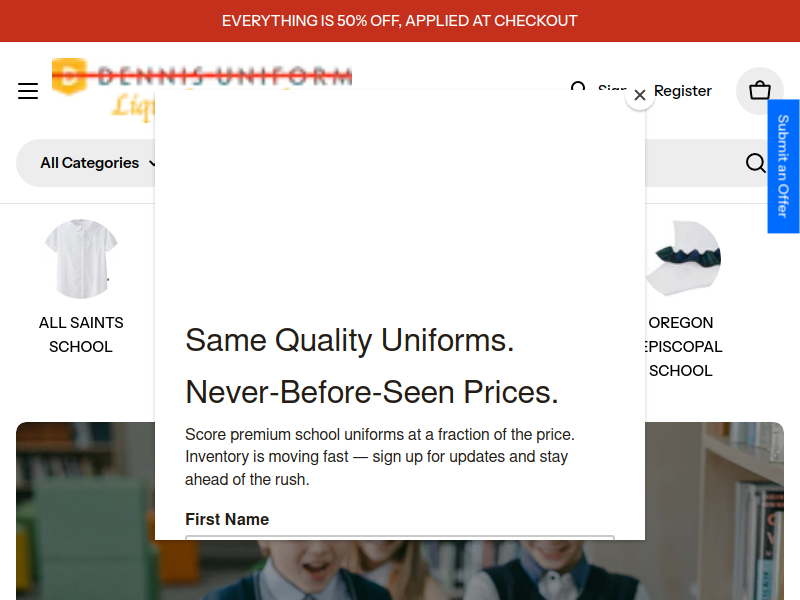This screenshot has height=600, width=800.
Task: Select the All Saints School shirt thumbnail
Action: [x=81, y=259]
